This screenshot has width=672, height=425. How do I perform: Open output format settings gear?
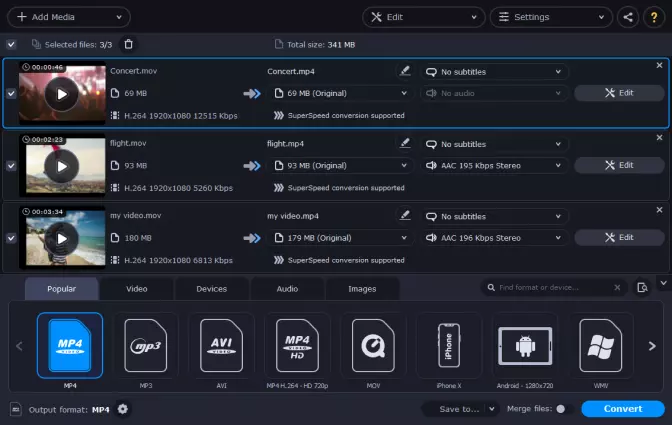tap(123, 409)
